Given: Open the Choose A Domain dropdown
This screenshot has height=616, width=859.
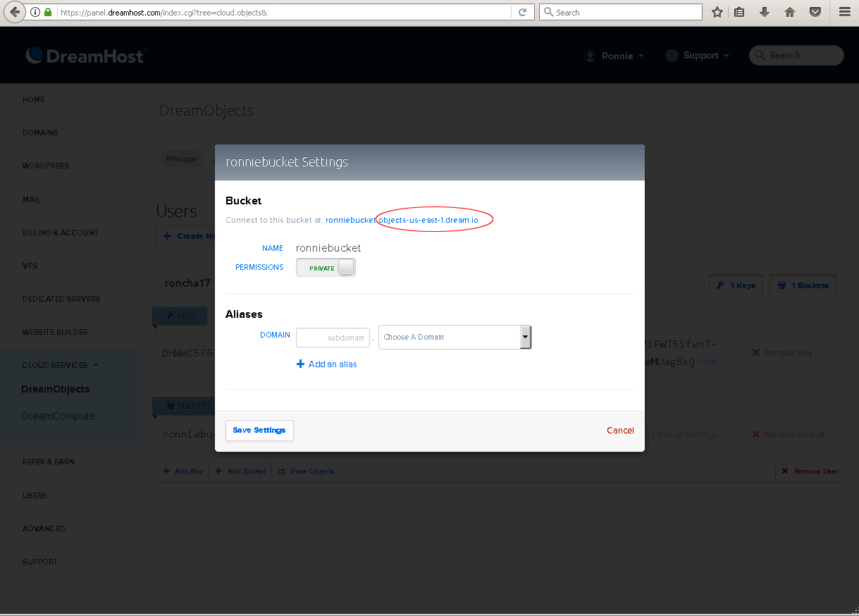Looking at the screenshot, I should (x=455, y=337).
